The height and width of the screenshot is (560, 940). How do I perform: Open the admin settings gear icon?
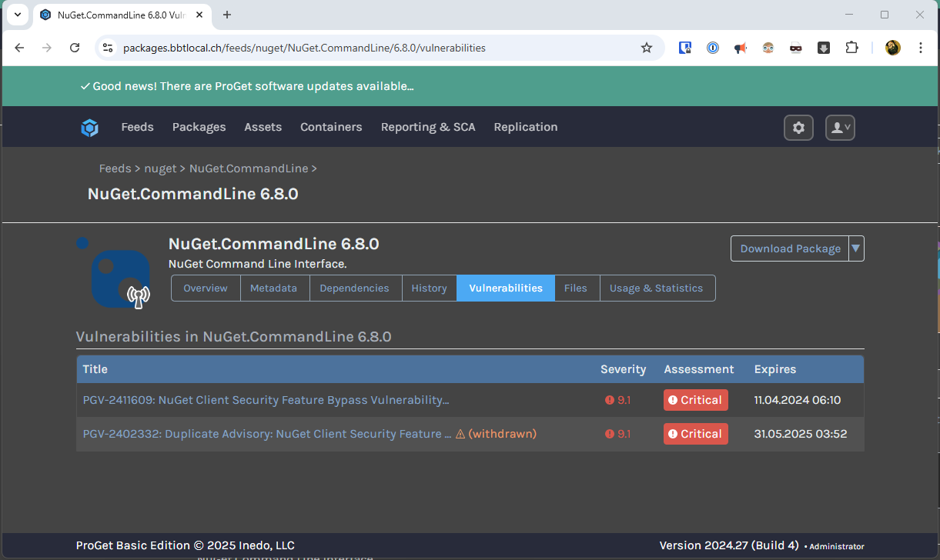(x=798, y=128)
